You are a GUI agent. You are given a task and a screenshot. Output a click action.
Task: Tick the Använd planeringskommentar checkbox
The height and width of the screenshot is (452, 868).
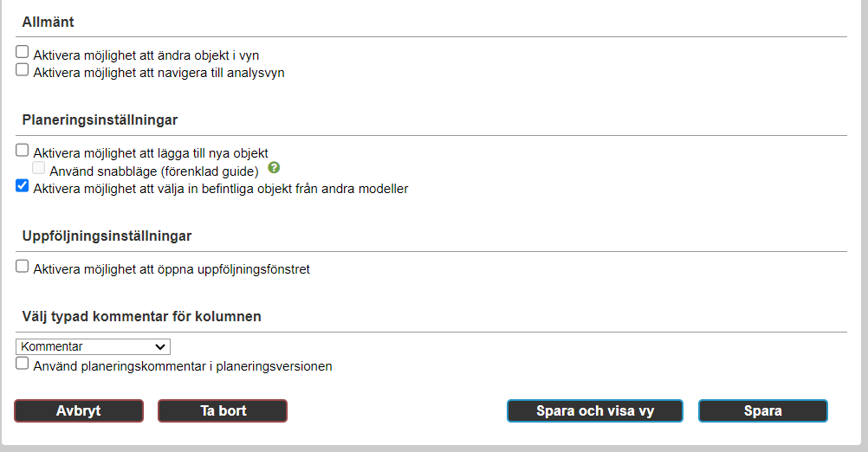click(x=23, y=364)
